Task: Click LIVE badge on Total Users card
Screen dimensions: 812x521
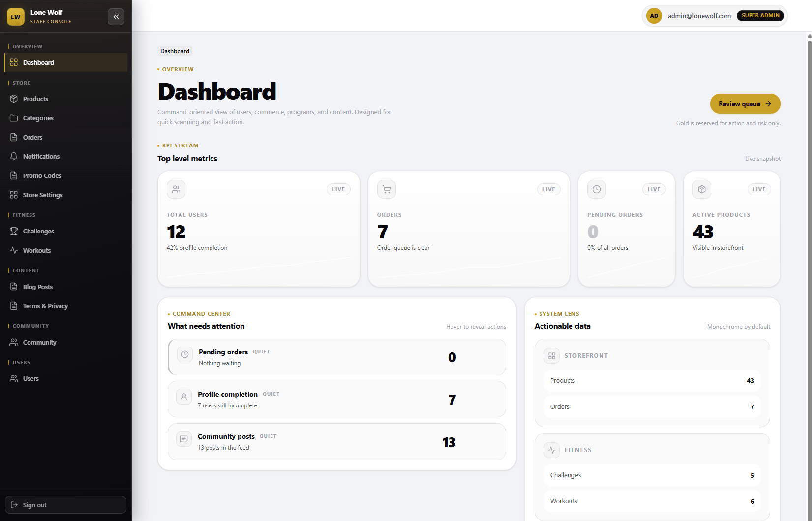Action: pos(338,189)
